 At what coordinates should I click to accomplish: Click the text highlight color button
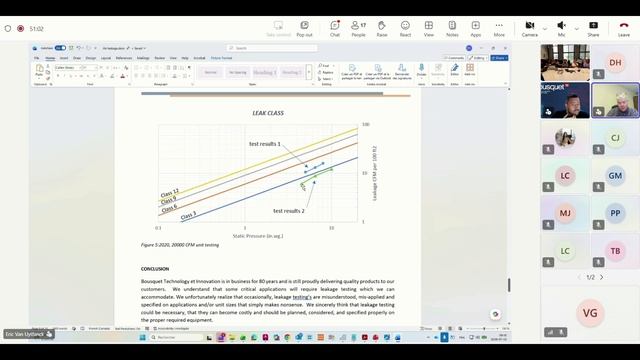(x=112, y=76)
